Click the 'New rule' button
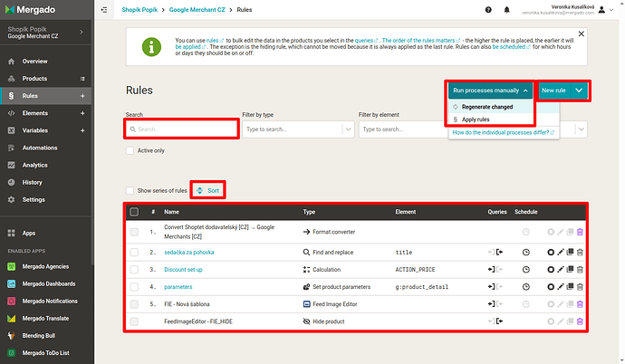Viewport: 625px width, 364px height. pos(553,91)
